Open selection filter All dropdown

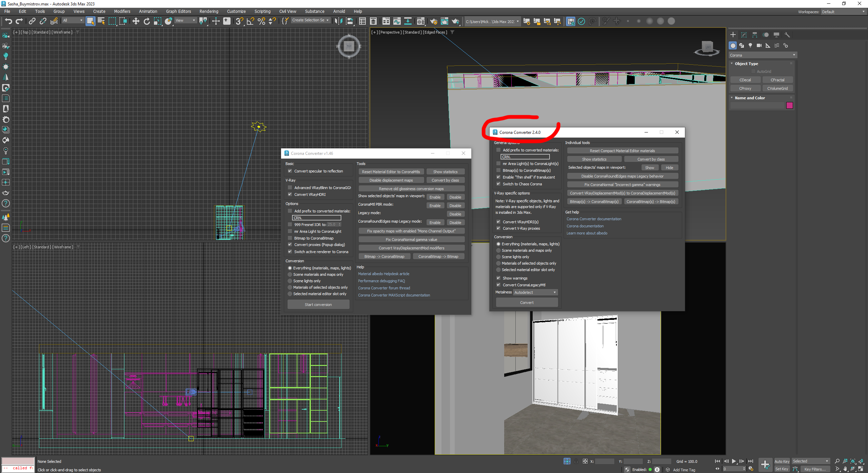tap(73, 21)
